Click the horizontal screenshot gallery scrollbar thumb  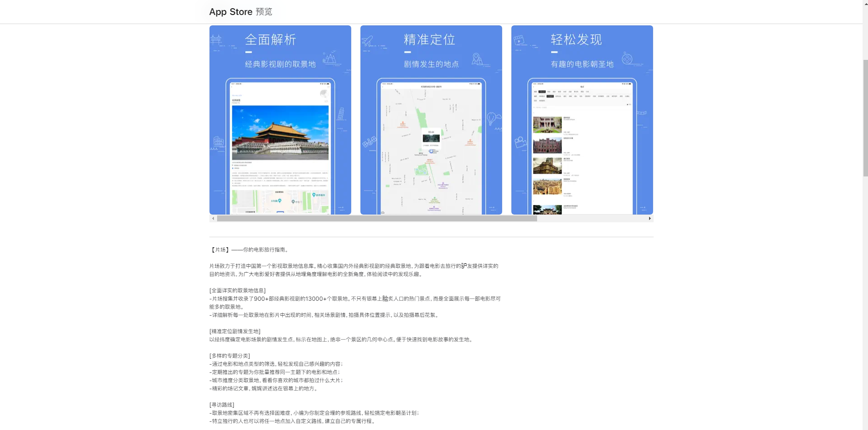click(377, 219)
